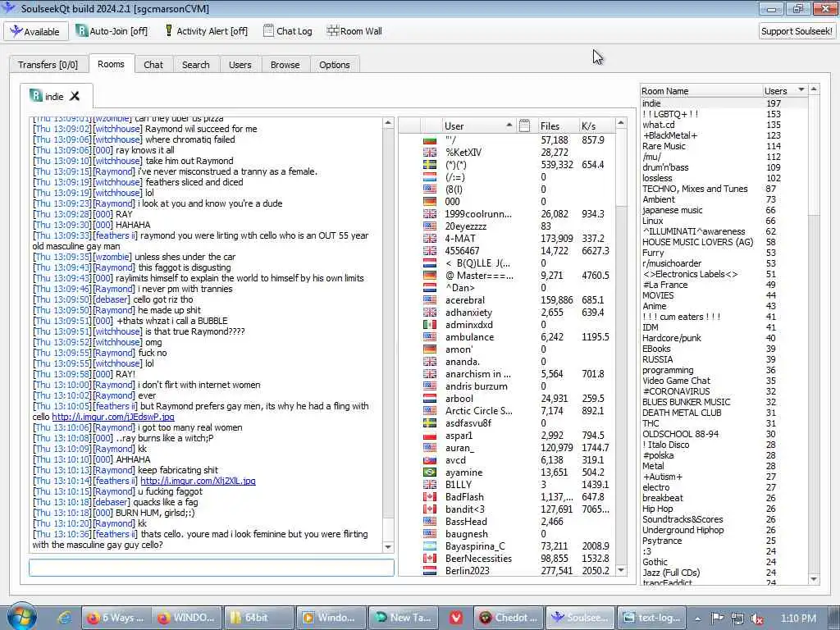Click the notes column header icon

coord(524,126)
